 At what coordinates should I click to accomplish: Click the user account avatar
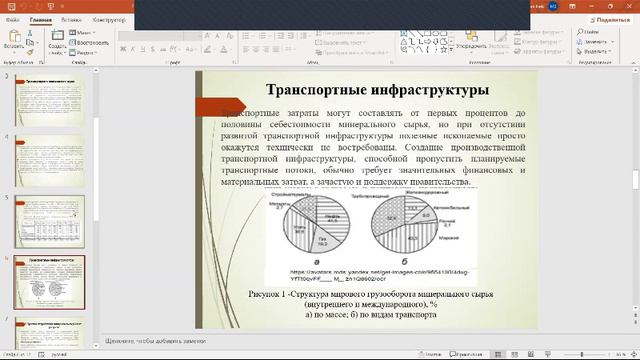click(553, 6)
